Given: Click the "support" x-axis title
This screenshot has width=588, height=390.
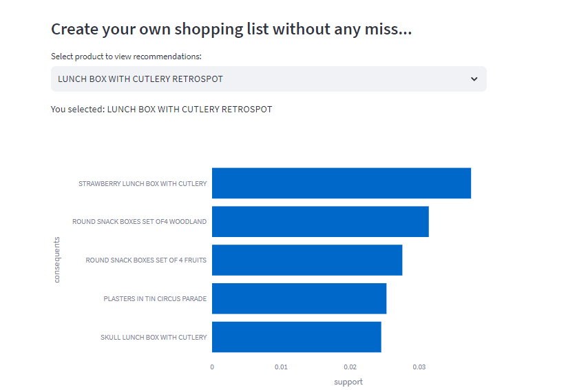Looking at the screenshot, I should (348, 382).
